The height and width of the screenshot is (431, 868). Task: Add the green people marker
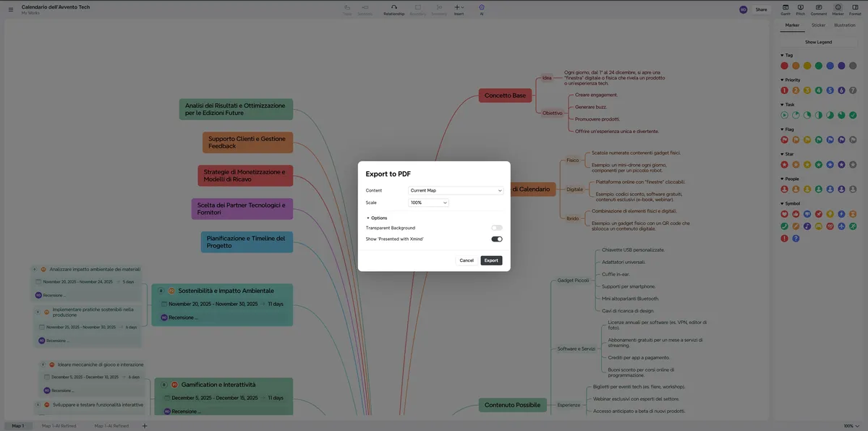click(x=819, y=189)
